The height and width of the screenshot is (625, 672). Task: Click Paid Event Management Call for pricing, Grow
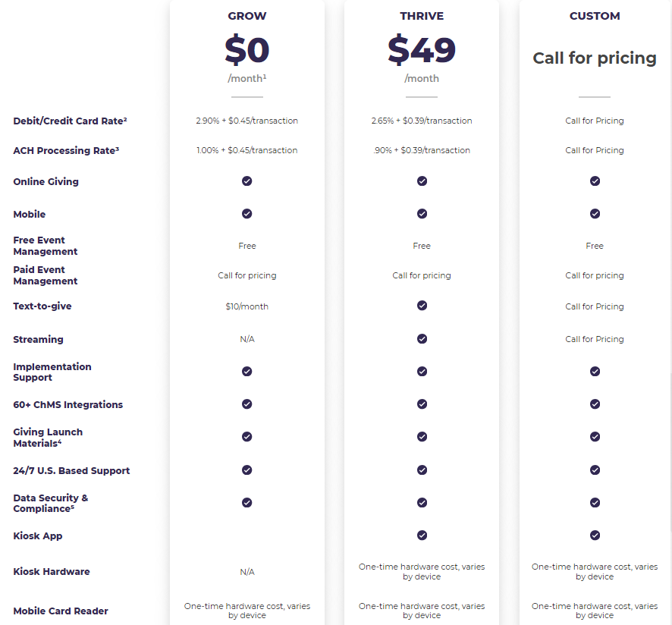247,275
